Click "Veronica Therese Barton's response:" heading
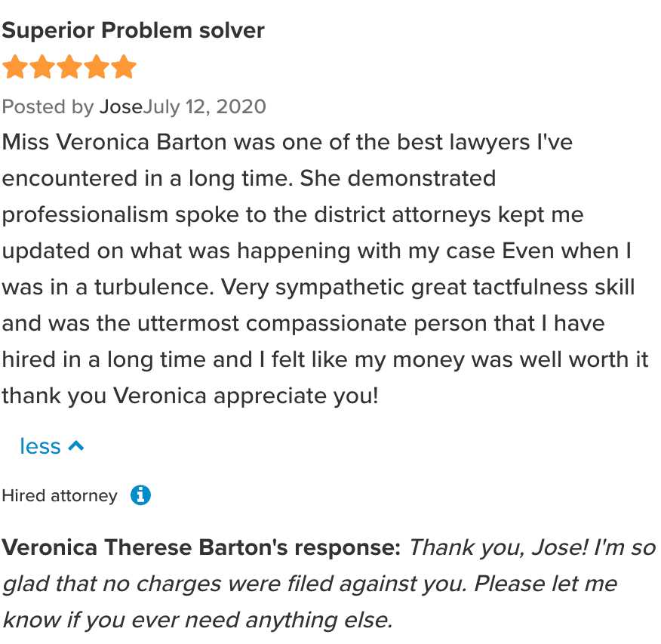This screenshot has height=644, width=661. click(201, 547)
